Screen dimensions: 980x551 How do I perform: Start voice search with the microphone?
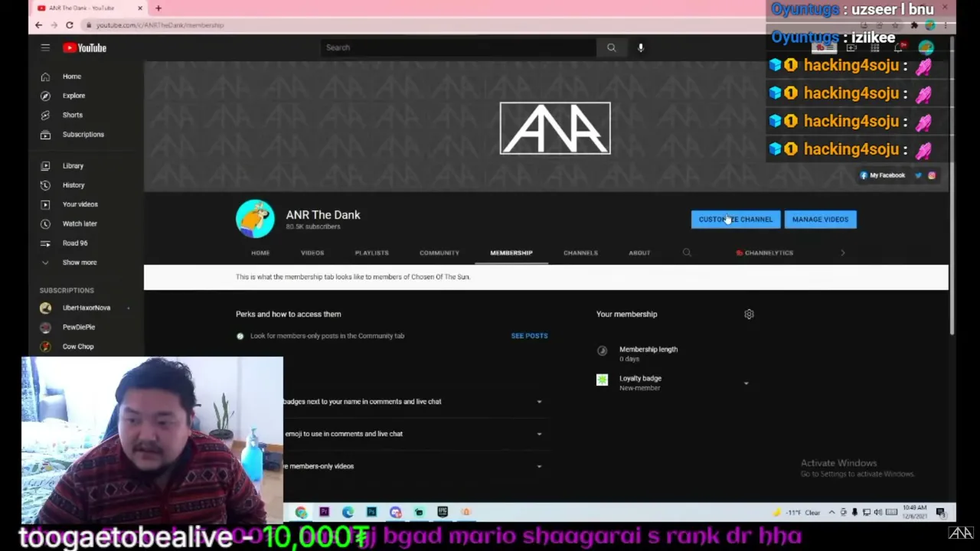point(641,47)
